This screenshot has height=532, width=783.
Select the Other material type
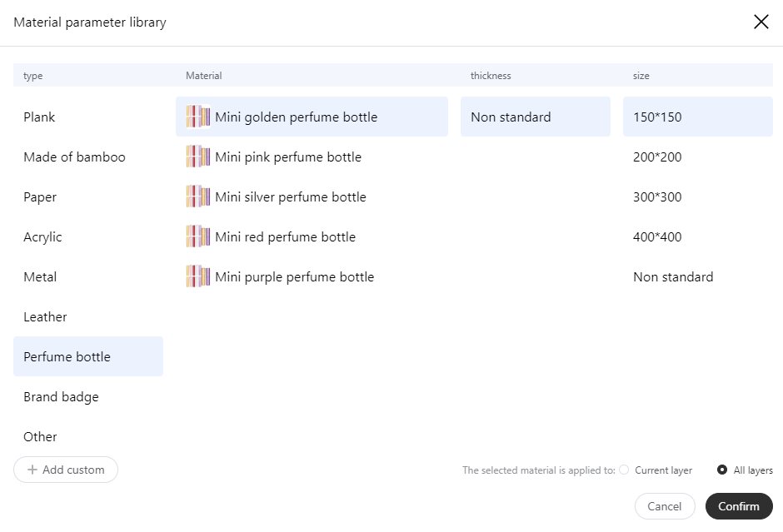click(x=88, y=436)
